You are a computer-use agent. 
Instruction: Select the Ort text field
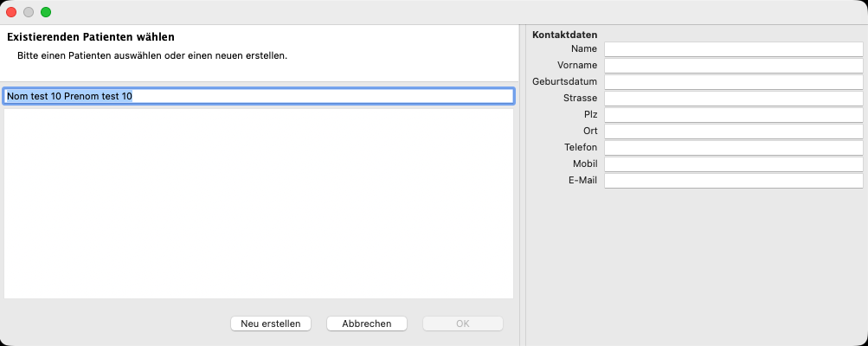pos(733,131)
